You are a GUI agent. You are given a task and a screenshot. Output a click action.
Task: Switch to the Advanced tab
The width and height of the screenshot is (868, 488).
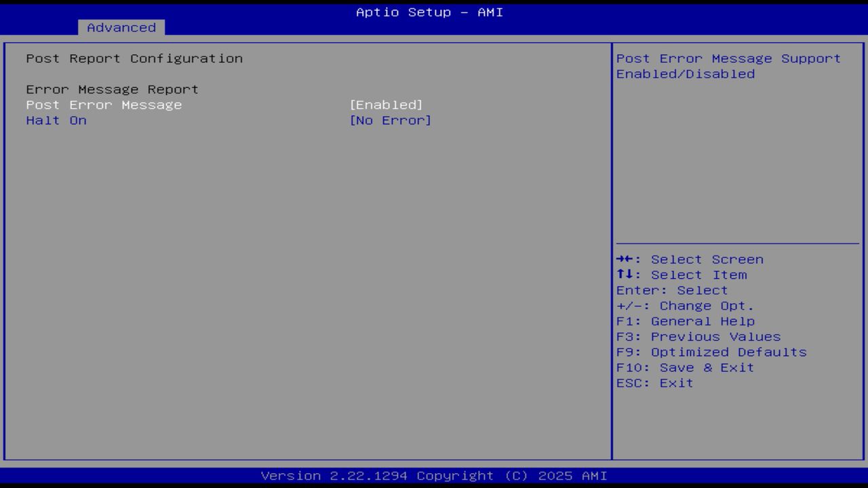pos(121,28)
